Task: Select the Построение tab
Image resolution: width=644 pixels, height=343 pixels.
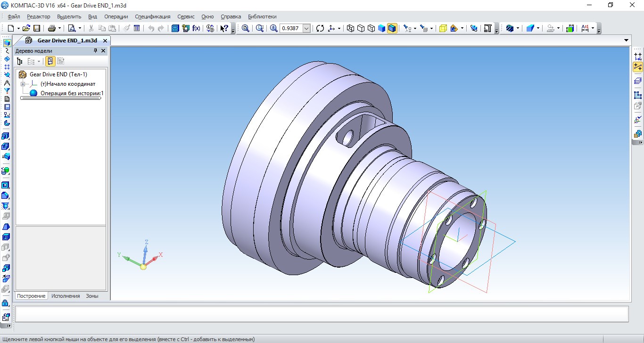Action: point(32,296)
